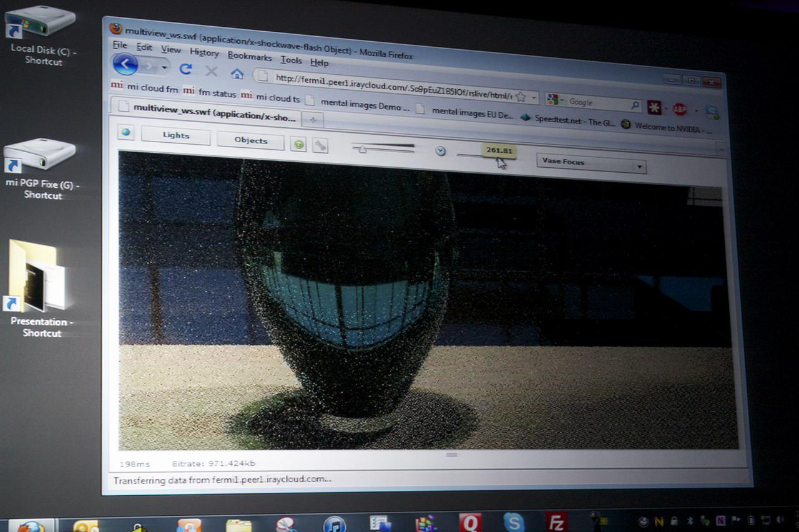The image size is (799, 532).
Task: Click the slider handle left of clock icon
Action: coord(361,148)
